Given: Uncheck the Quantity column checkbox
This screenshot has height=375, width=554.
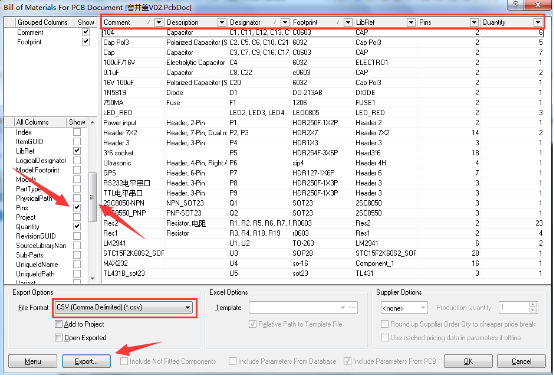Looking at the screenshot, I should [77, 227].
